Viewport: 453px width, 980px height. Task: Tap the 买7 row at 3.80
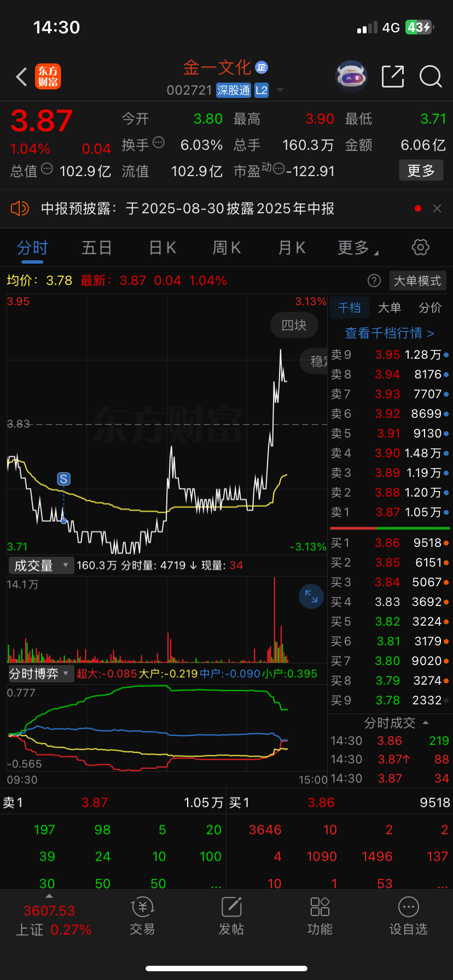390,661
